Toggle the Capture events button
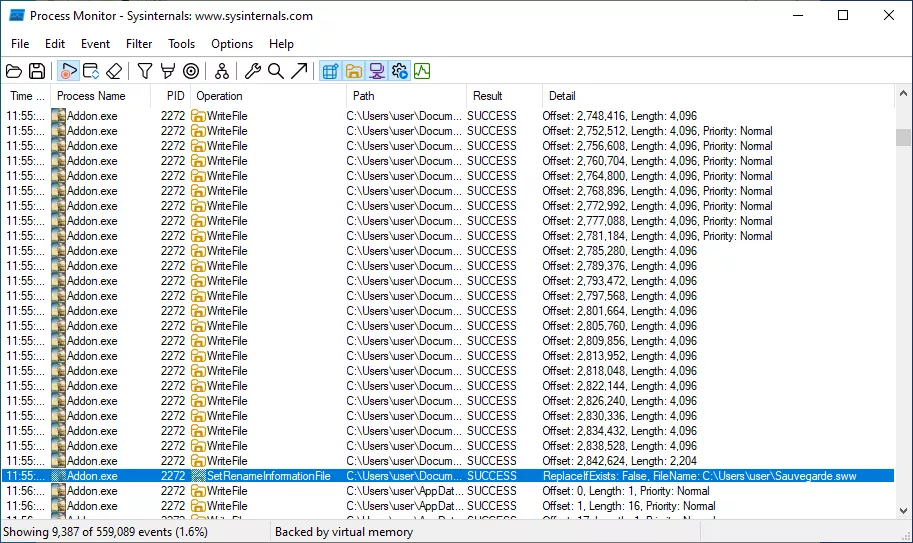The image size is (913, 543). 68,71
